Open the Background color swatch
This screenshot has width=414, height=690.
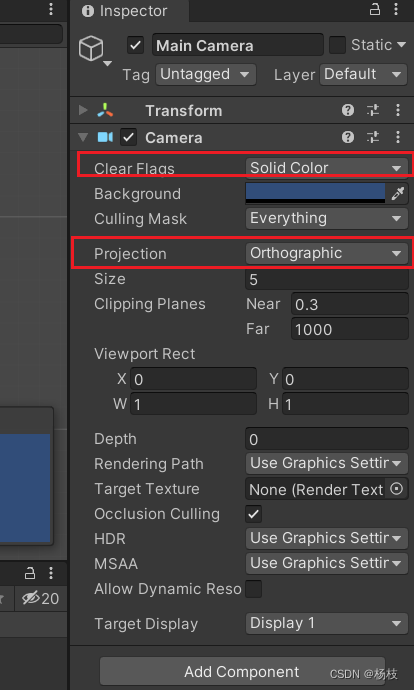[x=315, y=193]
